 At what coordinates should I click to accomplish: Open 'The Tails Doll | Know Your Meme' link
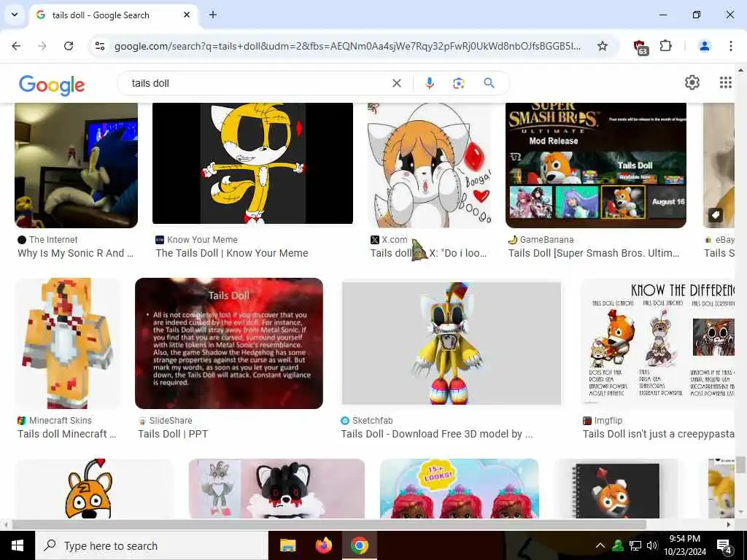(232, 253)
